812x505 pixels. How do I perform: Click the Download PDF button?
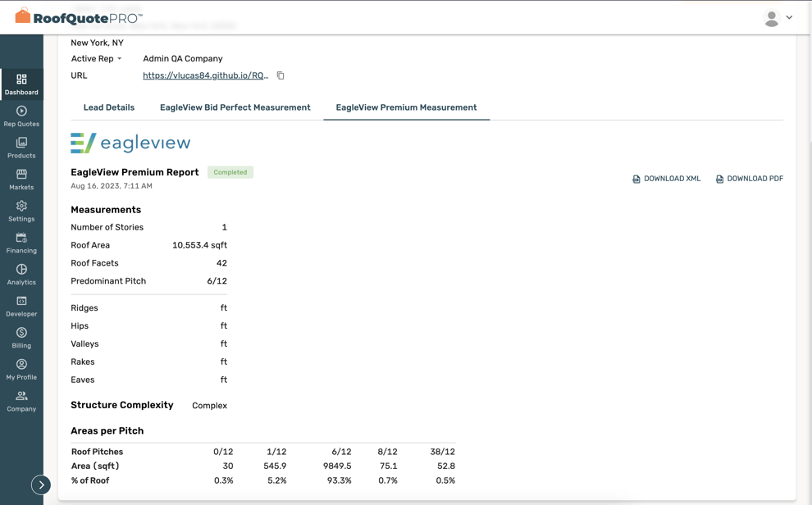point(750,179)
